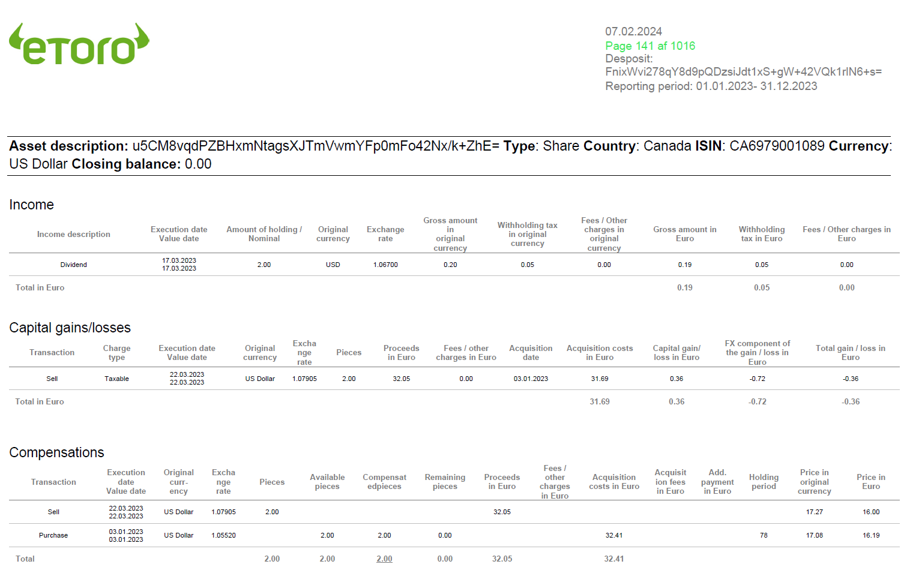The width and height of the screenshot is (916, 588).
Task: Select the Dividend income row
Action: [x=73, y=265]
